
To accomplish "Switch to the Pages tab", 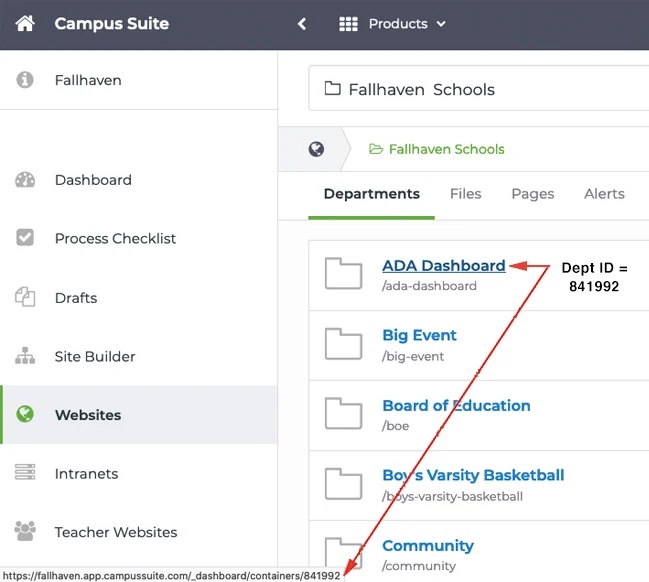I will pyautogui.click(x=532, y=194).
